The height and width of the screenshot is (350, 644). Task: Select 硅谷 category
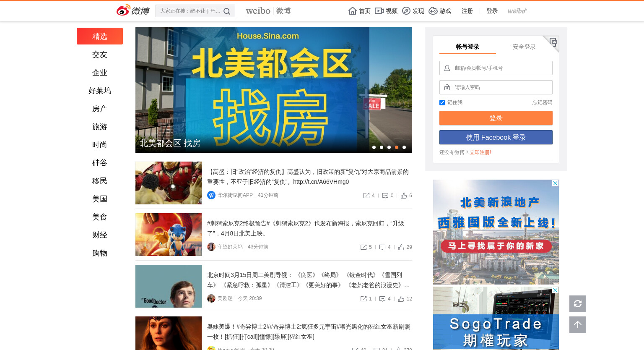pyautogui.click(x=100, y=163)
